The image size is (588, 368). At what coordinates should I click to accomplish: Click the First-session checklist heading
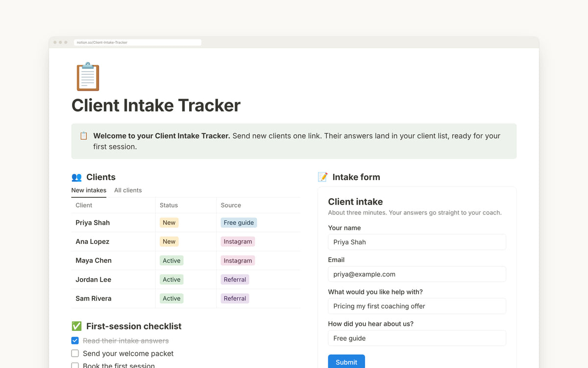click(134, 326)
